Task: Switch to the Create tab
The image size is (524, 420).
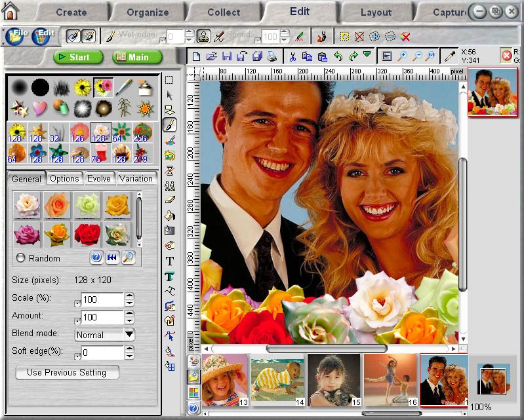Action: tap(71, 12)
